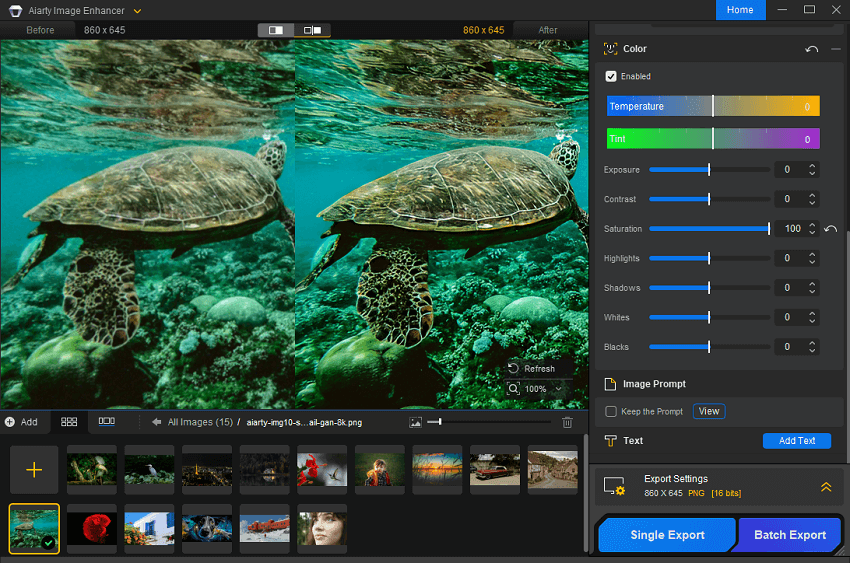This screenshot has width=850, height=563.
Task: Switch to single split compare view
Action: (x=276, y=30)
